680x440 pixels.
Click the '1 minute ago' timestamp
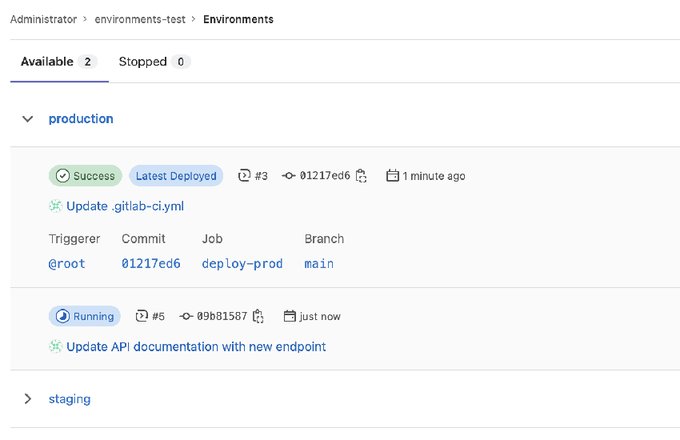434,176
